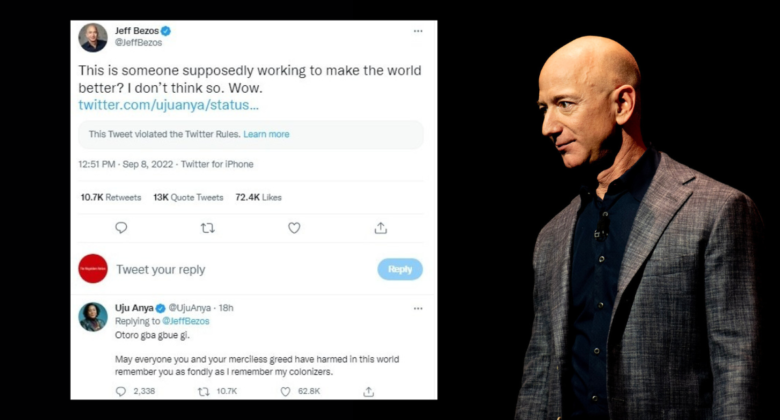View the 10.7K Retweets list

point(111,198)
